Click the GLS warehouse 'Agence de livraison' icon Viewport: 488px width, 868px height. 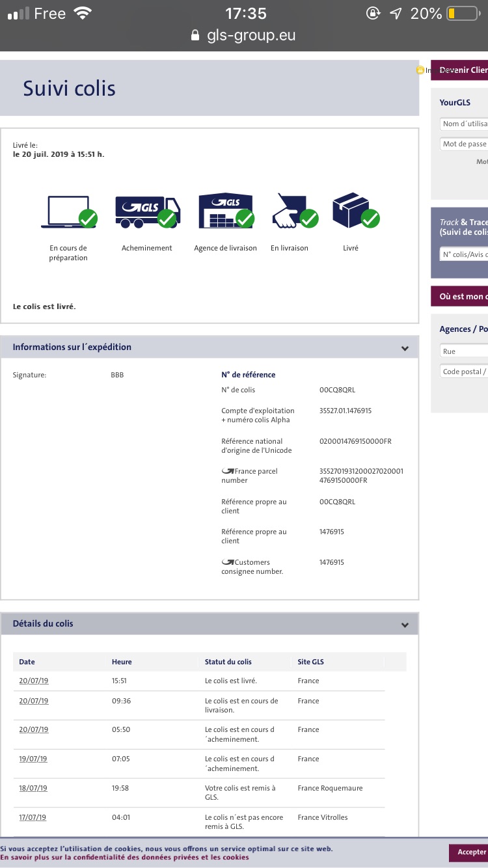click(x=226, y=210)
